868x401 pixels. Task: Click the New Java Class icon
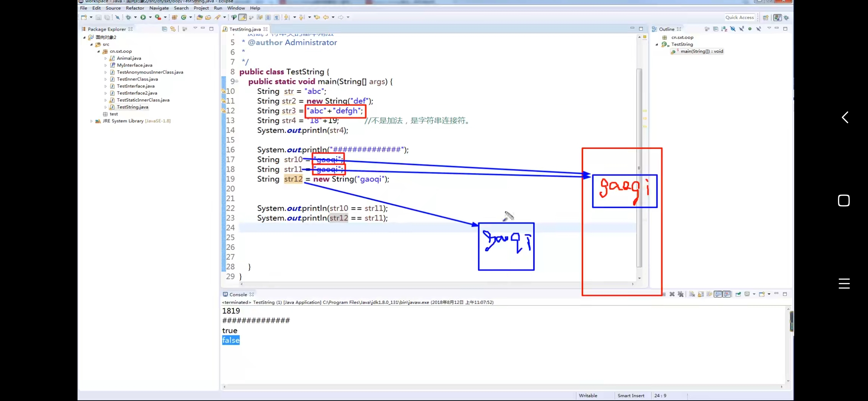pos(183,17)
